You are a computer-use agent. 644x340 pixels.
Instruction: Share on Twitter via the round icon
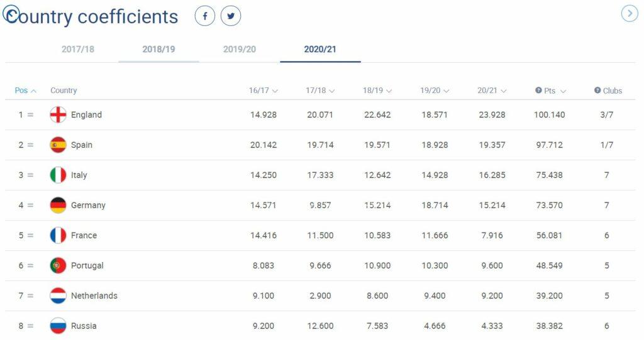click(x=231, y=16)
